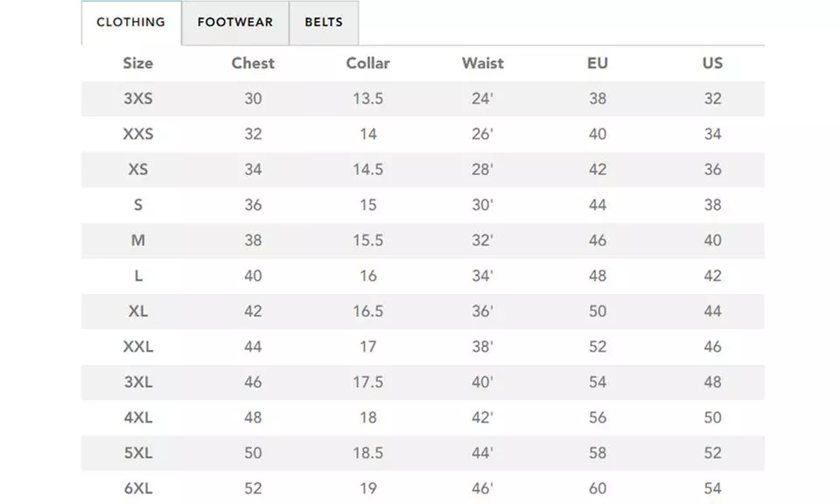Click the 34' waist value for L

pos(482,276)
